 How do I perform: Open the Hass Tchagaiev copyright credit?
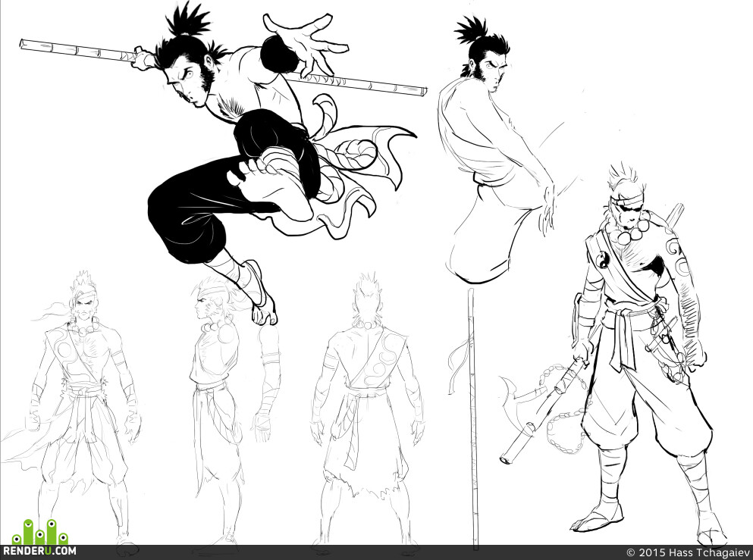pyautogui.click(x=688, y=552)
